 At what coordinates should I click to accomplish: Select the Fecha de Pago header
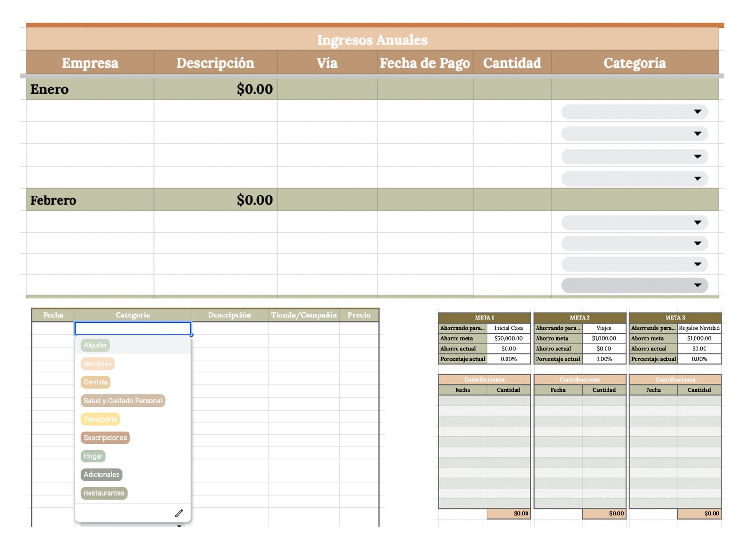pos(425,63)
